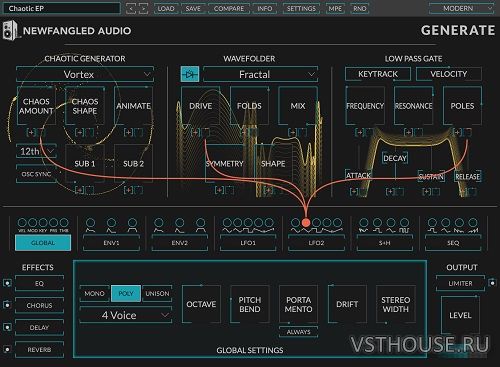Screen dimensions: 500x367
Task: Open the Fractal wavefolder type dropdown
Action: click(x=260, y=74)
